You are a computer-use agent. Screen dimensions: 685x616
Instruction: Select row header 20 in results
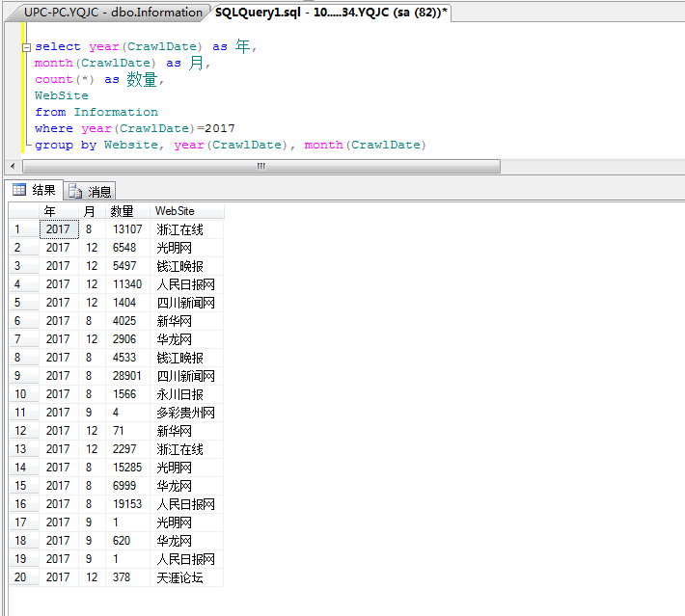(24, 577)
